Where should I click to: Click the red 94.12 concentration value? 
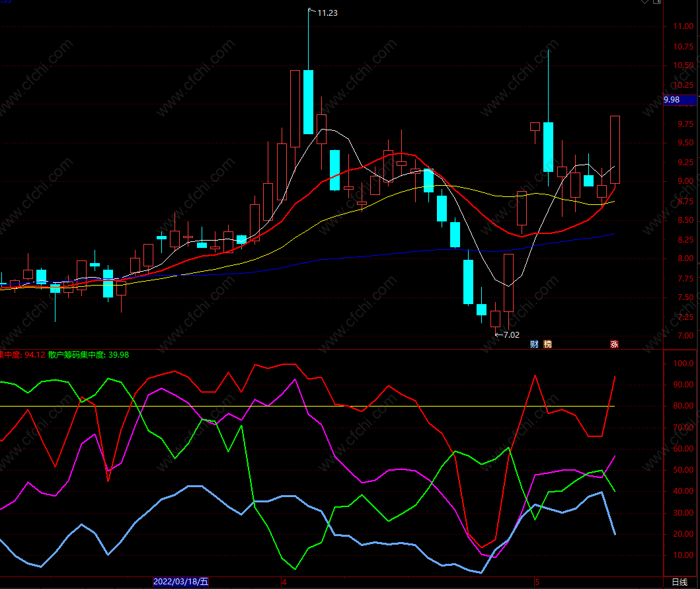coord(35,354)
